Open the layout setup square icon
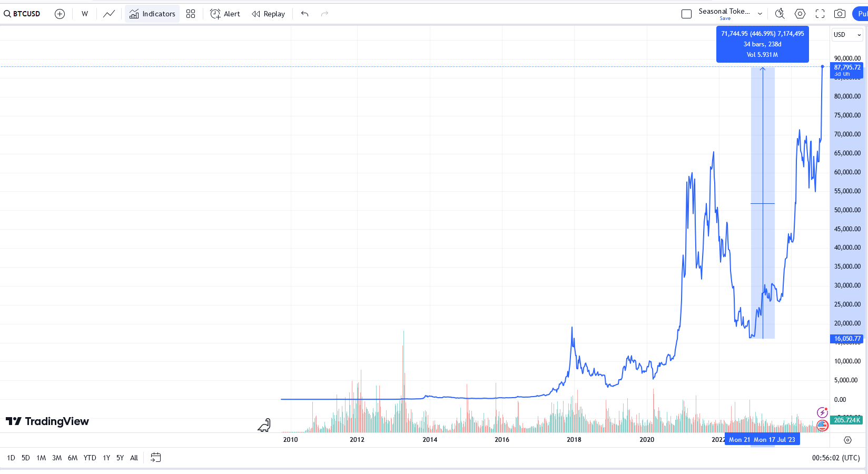This screenshot has width=868, height=474. point(686,14)
